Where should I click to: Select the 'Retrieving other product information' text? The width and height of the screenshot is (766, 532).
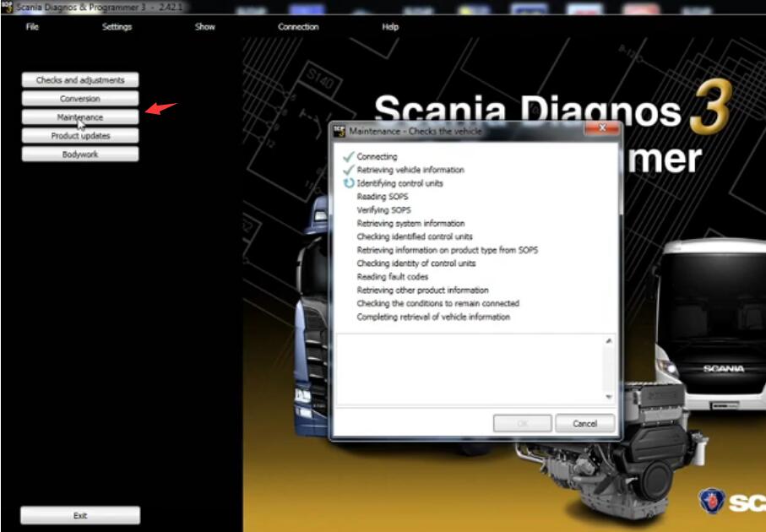point(422,290)
